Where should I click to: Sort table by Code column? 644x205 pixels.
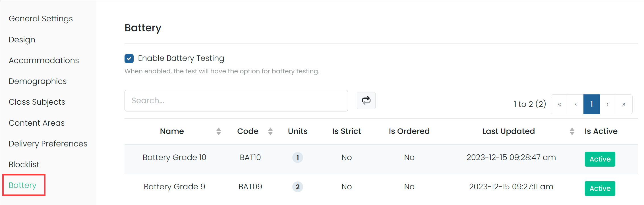tap(270, 131)
